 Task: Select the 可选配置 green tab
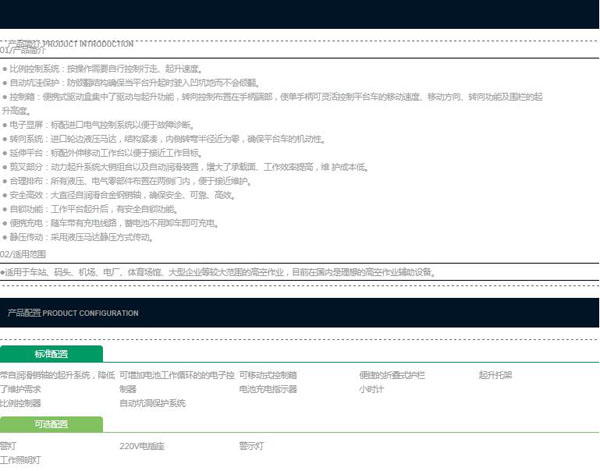51,424
